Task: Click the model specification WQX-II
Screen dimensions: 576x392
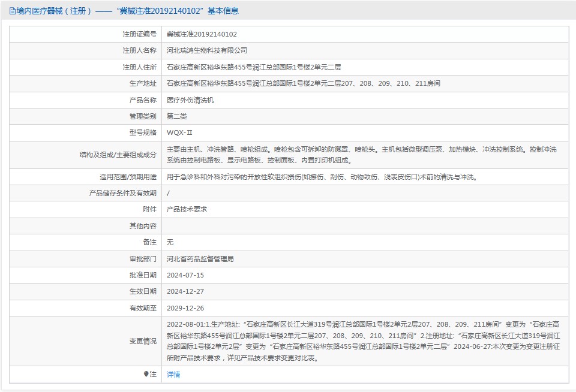Action: click(179, 132)
